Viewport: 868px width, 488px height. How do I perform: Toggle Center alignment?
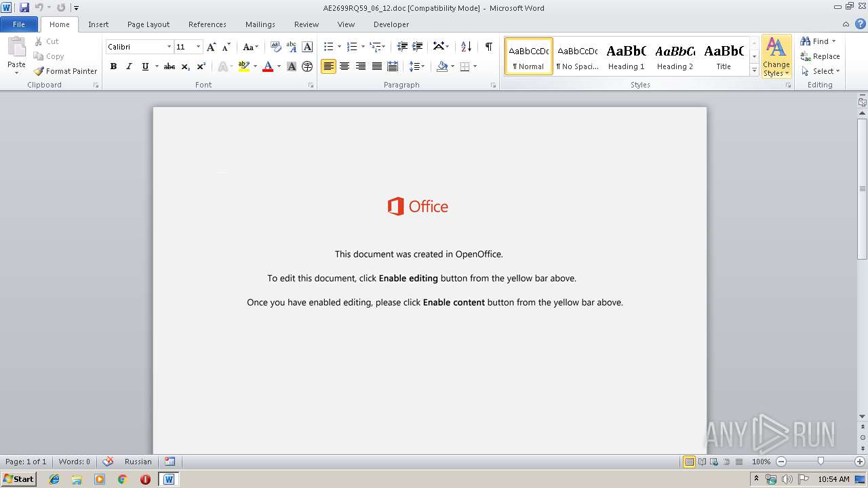point(344,66)
